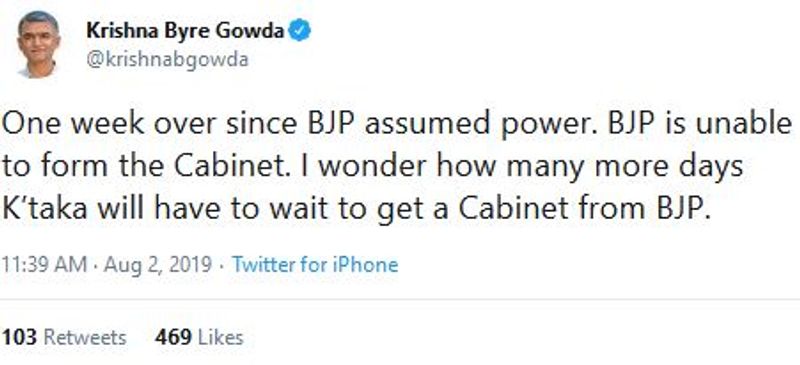Click the blue verified badge icon

tap(300, 32)
